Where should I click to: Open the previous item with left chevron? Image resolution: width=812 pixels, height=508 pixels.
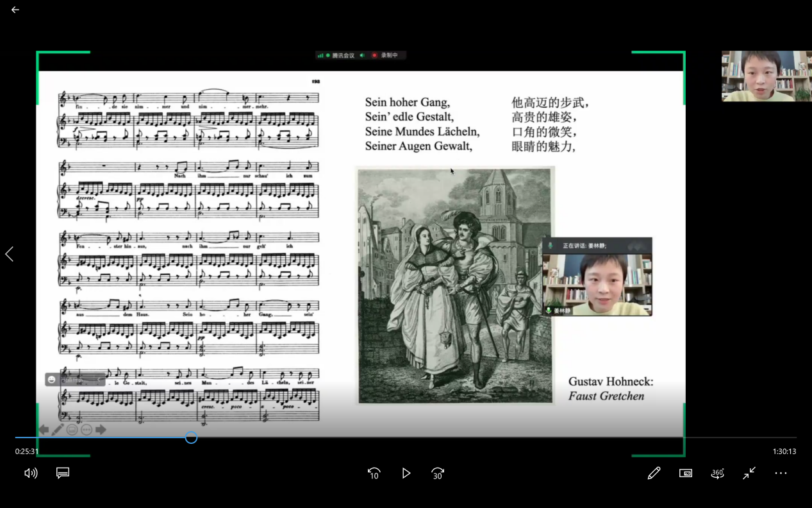coord(9,254)
